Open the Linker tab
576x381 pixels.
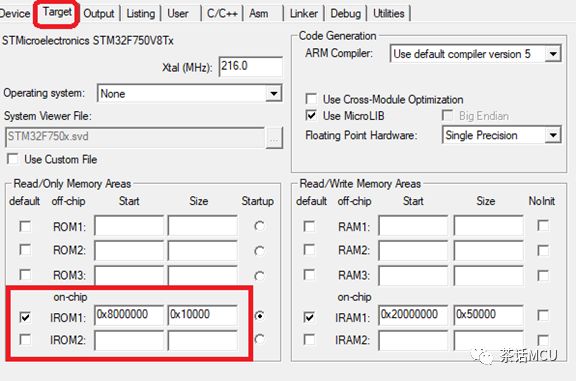[x=303, y=14]
